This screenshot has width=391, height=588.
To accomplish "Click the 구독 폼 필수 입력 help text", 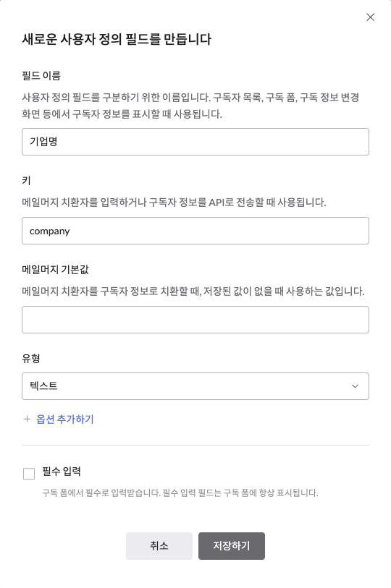I will pyautogui.click(x=180, y=493).
